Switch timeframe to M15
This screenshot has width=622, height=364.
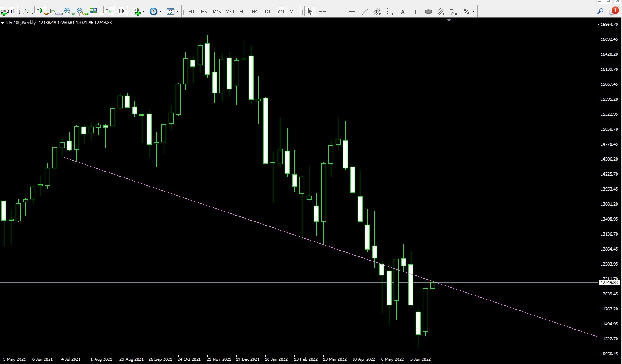tap(216, 11)
